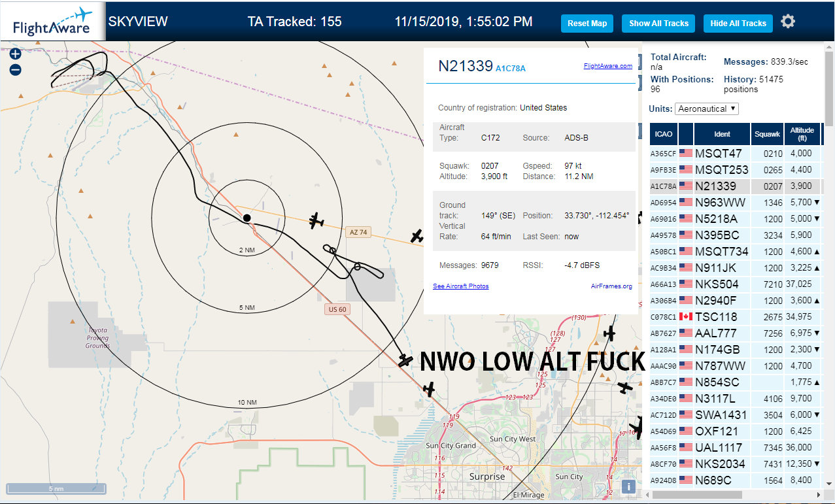Open the settings gear in header
This screenshot has height=504, width=835.
(788, 22)
